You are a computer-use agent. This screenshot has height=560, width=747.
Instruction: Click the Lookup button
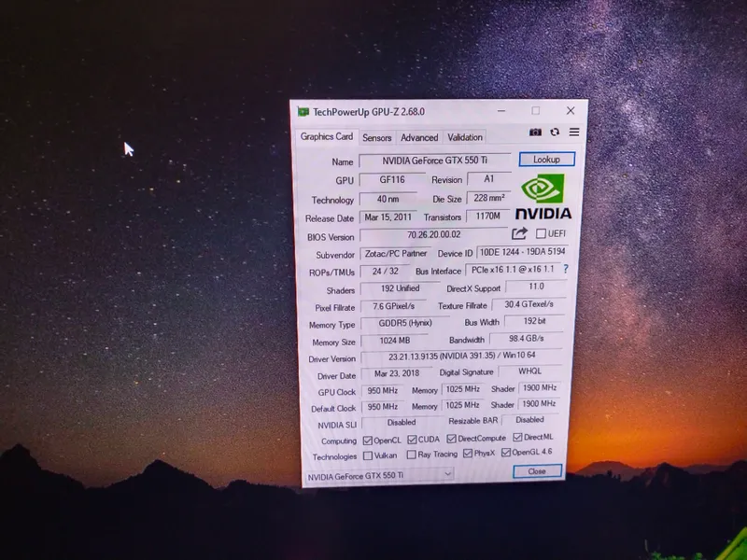click(x=546, y=159)
